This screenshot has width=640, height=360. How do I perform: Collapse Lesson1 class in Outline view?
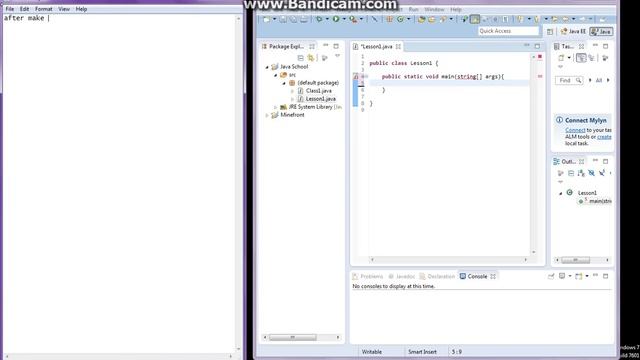[560, 193]
